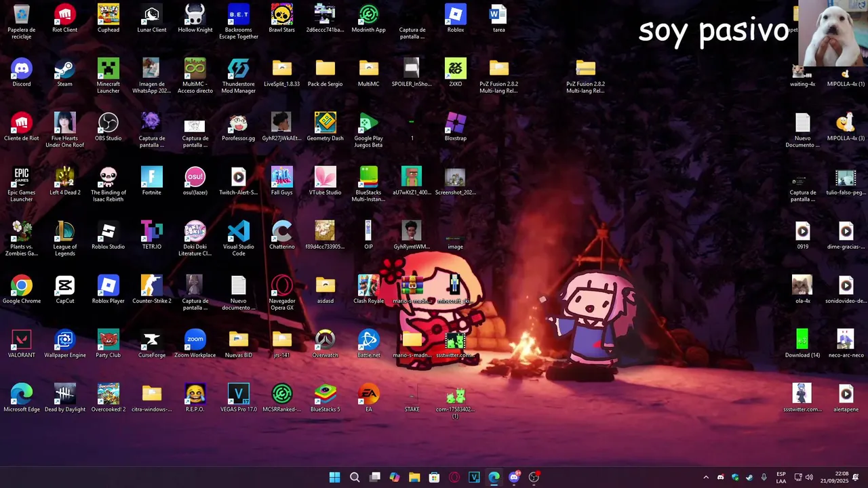Select the osu!(lazer) desktop icon
Image resolution: width=868 pixels, height=488 pixels.
tap(195, 181)
